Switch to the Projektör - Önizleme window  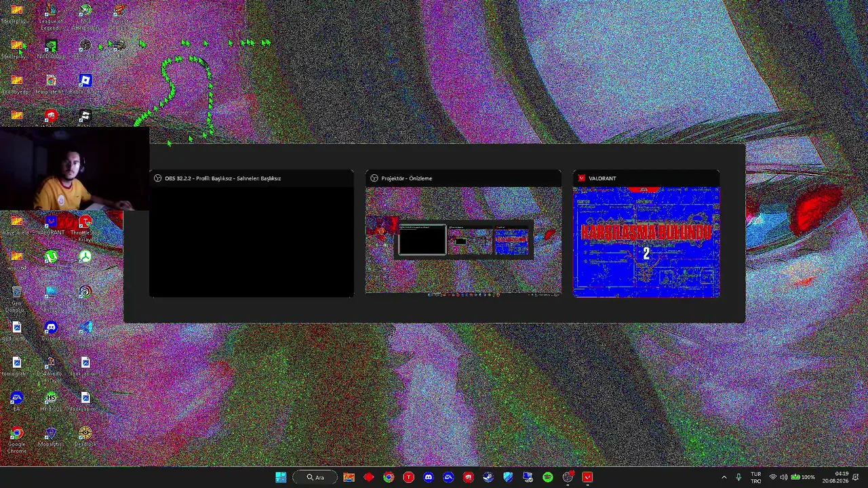[x=463, y=234]
